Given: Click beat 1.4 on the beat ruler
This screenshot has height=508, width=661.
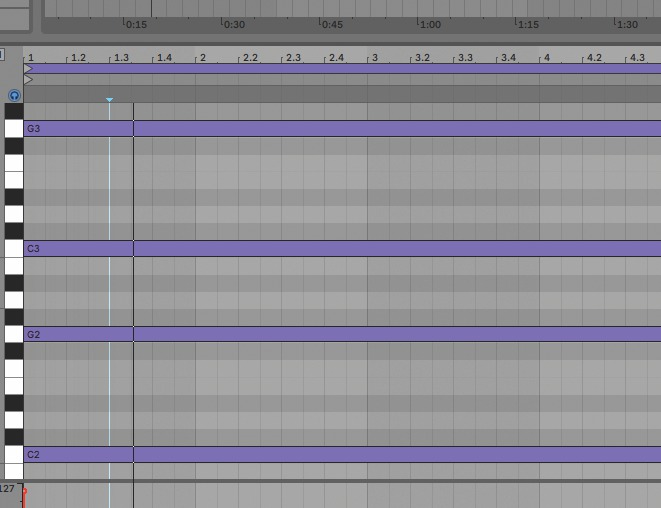Looking at the screenshot, I should tap(164, 58).
